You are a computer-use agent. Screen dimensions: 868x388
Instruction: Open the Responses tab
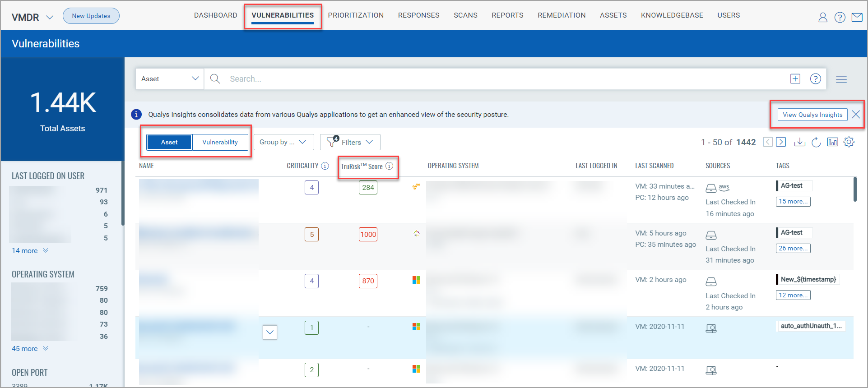[419, 15]
